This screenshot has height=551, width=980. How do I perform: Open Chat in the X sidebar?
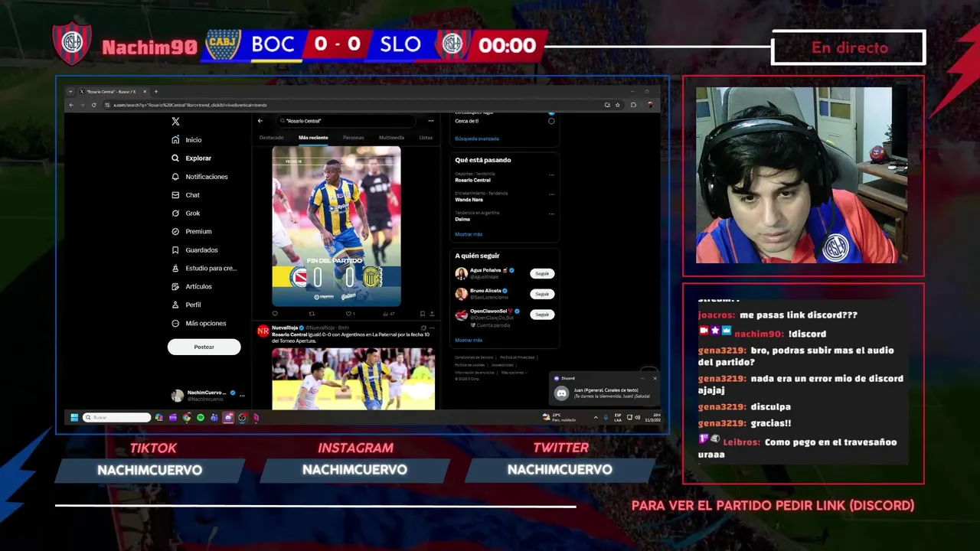pos(186,195)
